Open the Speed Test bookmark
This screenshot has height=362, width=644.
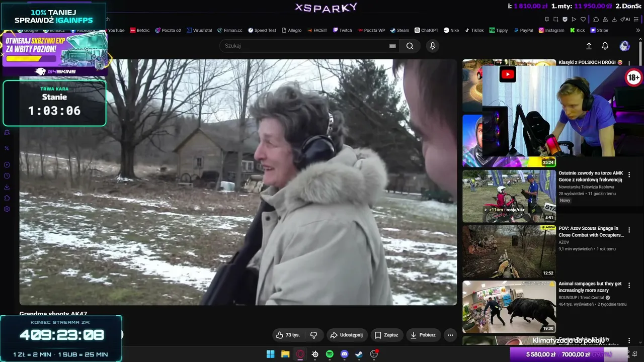(262, 30)
